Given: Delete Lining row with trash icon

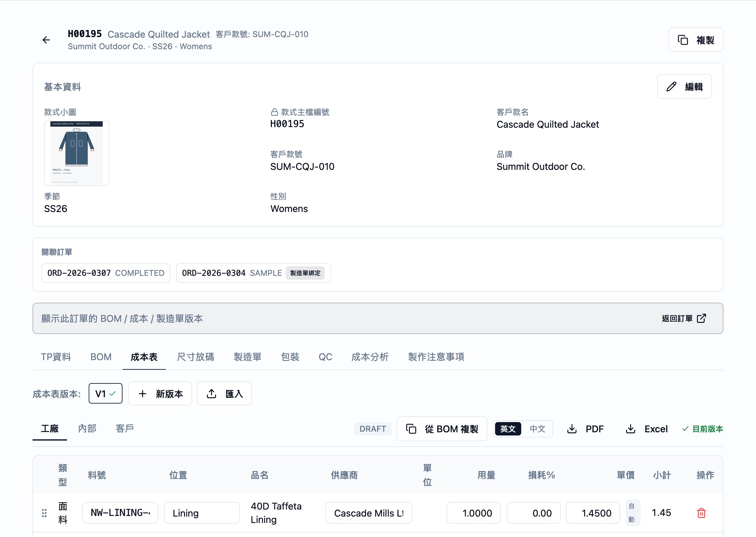Looking at the screenshot, I should pyautogui.click(x=701, y=513).
